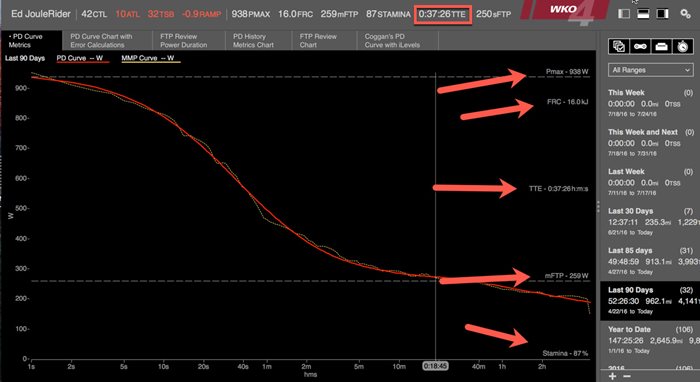Switch to PD Curve Metrics tab
700x382 pixels.
(x=31, y=41)
